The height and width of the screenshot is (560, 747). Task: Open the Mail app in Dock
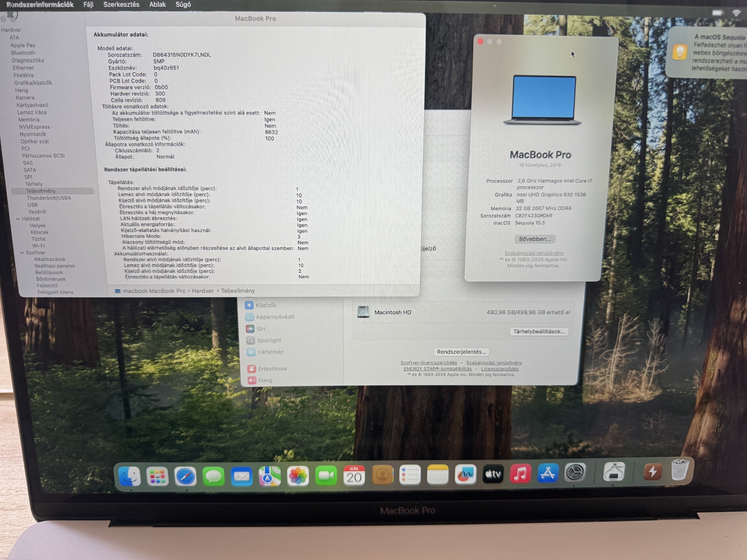[x=242, y=476]
